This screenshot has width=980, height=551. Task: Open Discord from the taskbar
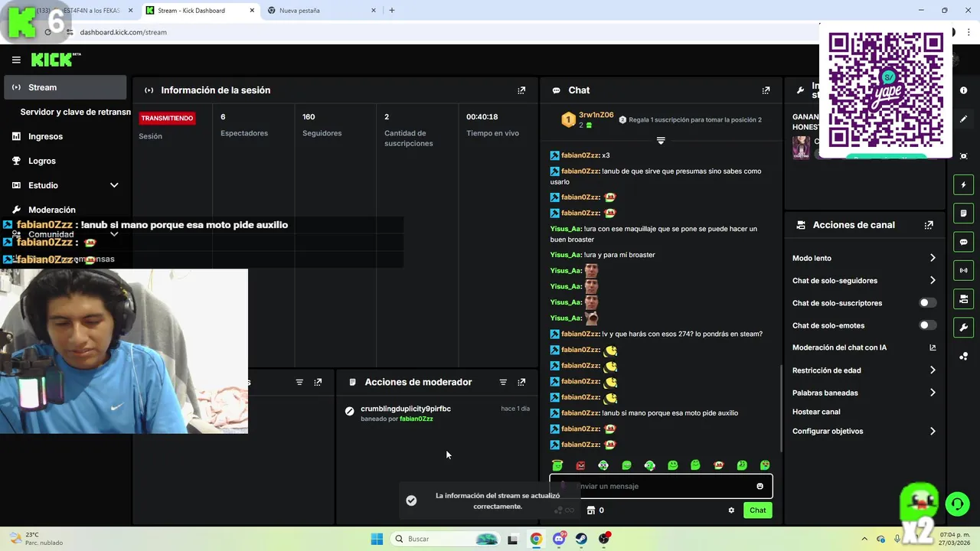click(x=559, y=539)
